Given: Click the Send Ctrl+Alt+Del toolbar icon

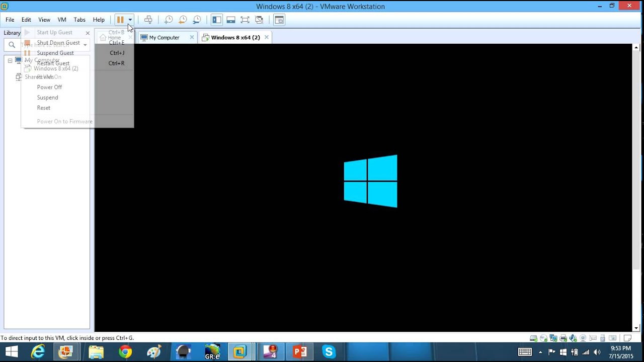Looking at the screenshot, I should [148, 20].
